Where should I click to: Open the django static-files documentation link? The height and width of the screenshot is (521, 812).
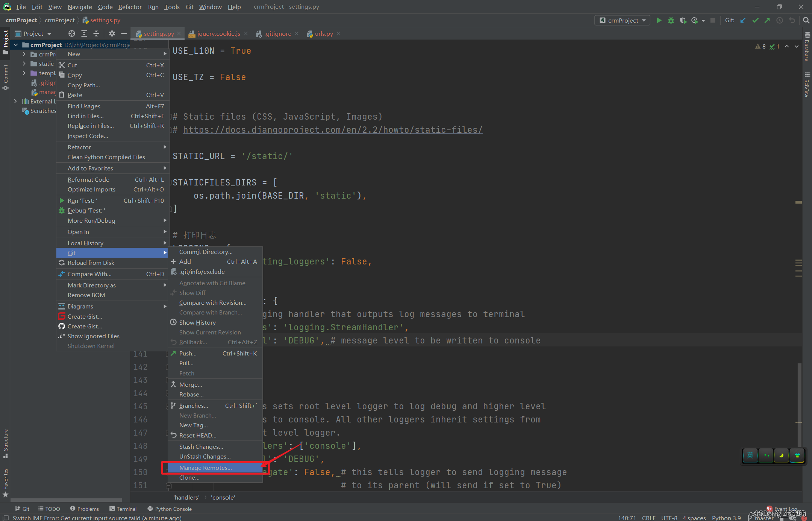click(332, 130)
